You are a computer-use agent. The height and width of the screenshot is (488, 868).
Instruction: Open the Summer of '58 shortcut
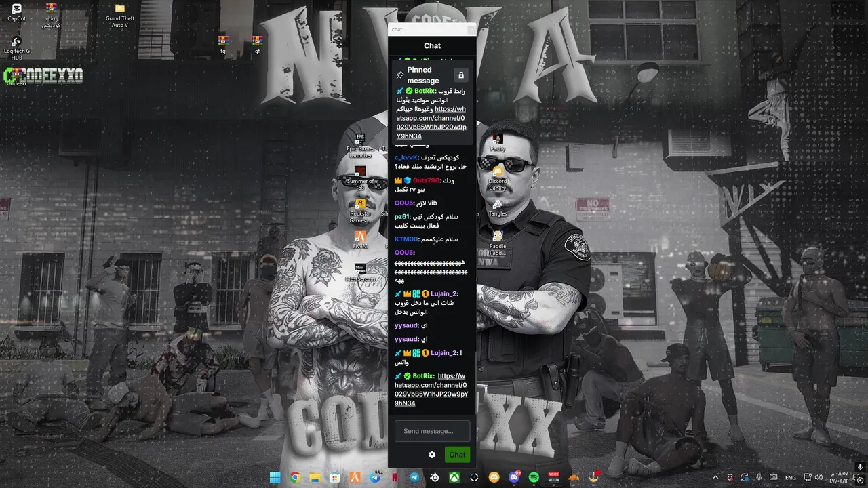(x=360, y=176)
